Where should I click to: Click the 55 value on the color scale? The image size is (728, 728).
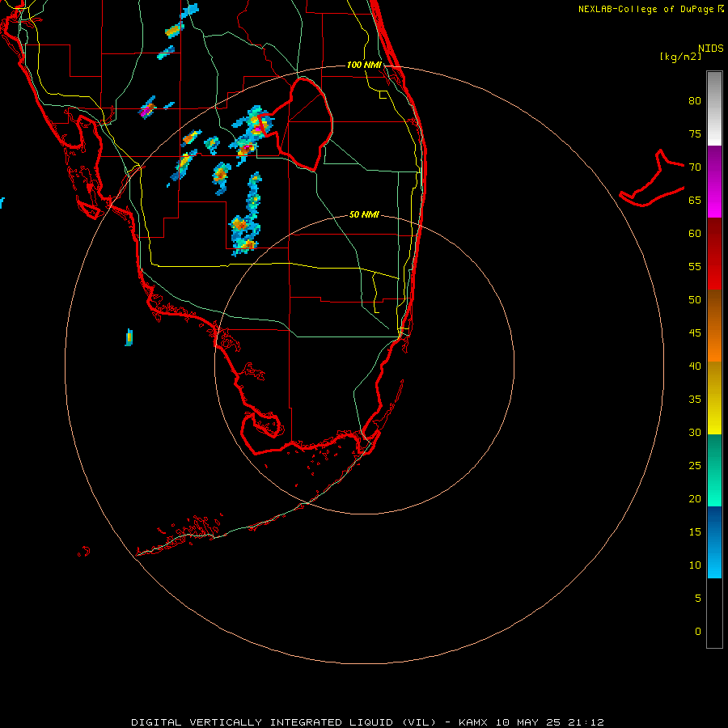click(695, 266)
